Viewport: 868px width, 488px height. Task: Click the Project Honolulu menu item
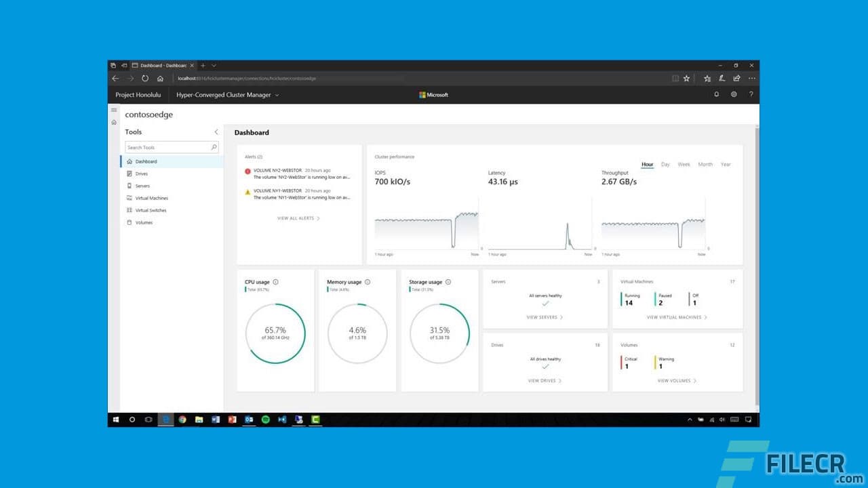pyautogui.click(x=138, y=95)
